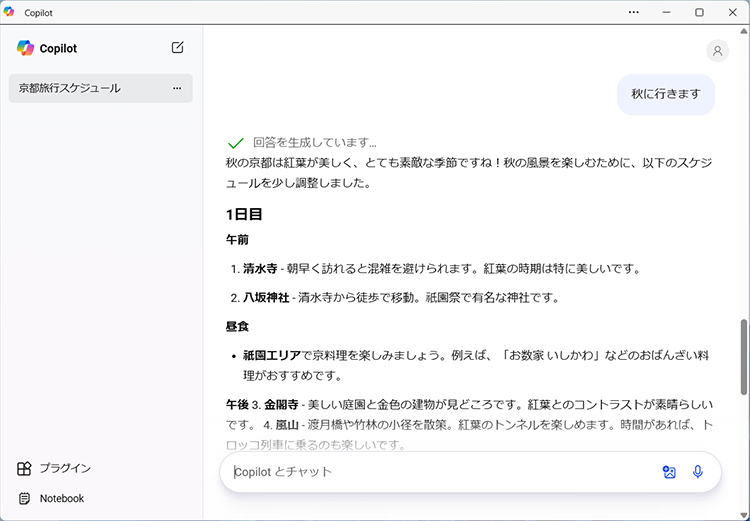Open more options for 京都旅行スケジュール chat
Viewport: 750px width, 521px height.
click(x=177, y=88)
